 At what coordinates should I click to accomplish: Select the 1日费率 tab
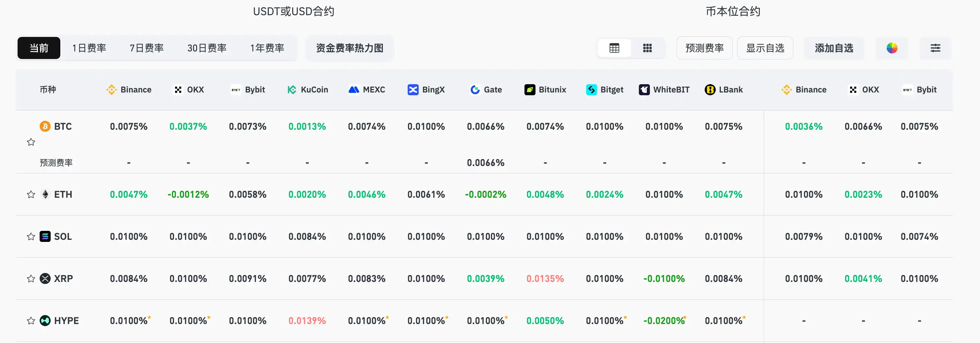[x=89, y=48]
